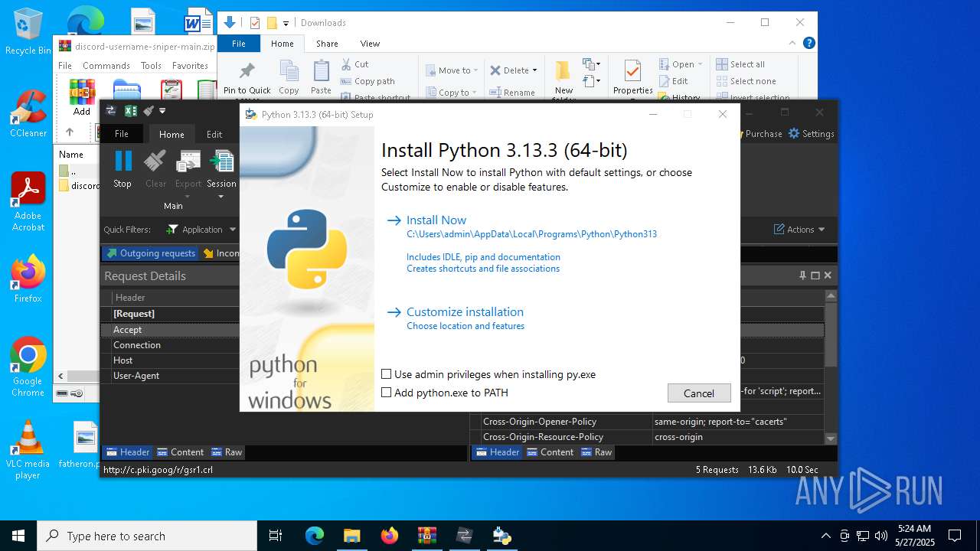Open Explorer View tab
This screenshot has height=551, width=980.
pos(370,44)
